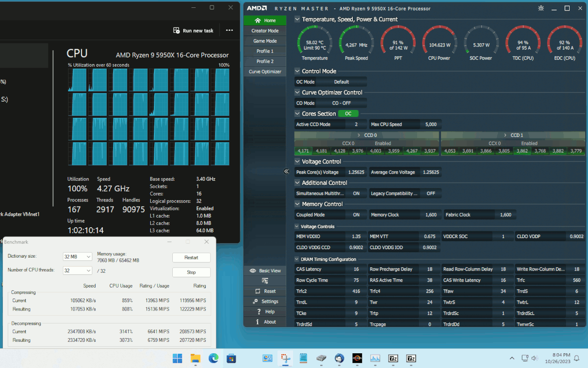Open the Dictionary size dropdown in Benchmark
The image size is (588, 368).
77,257
